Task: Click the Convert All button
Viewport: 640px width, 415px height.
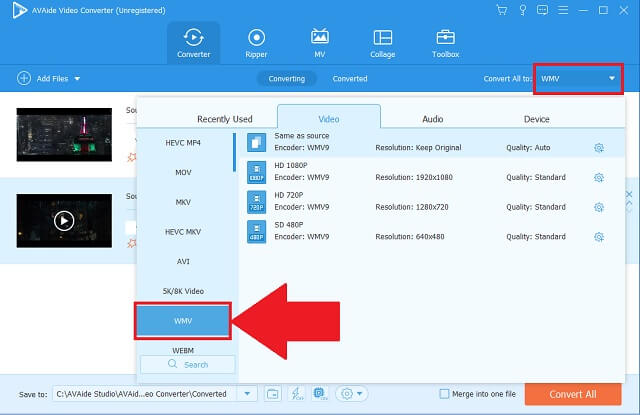Action: tap(573, 394)
